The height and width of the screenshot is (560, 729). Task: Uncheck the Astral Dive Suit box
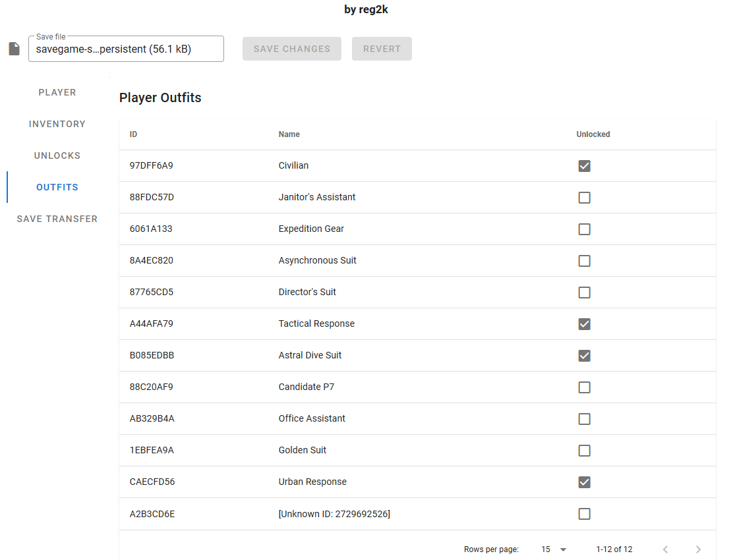point(585,356)
